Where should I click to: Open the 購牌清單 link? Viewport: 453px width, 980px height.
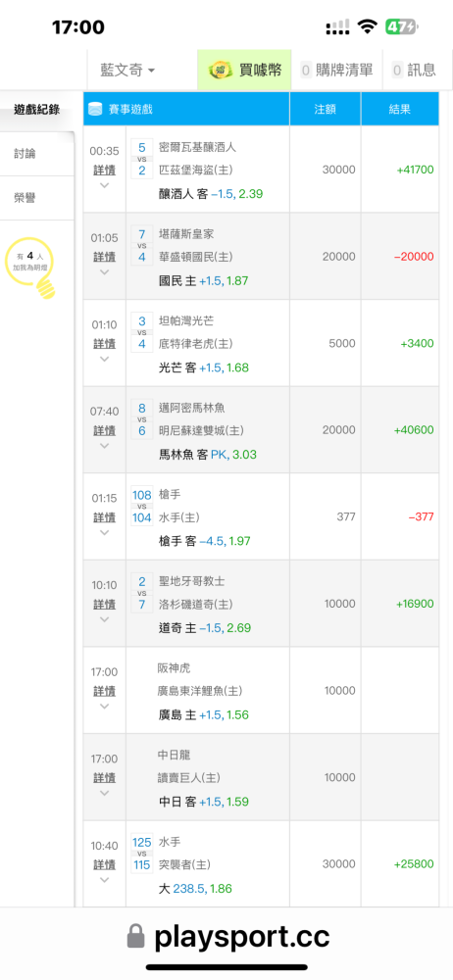click(337, 70)
